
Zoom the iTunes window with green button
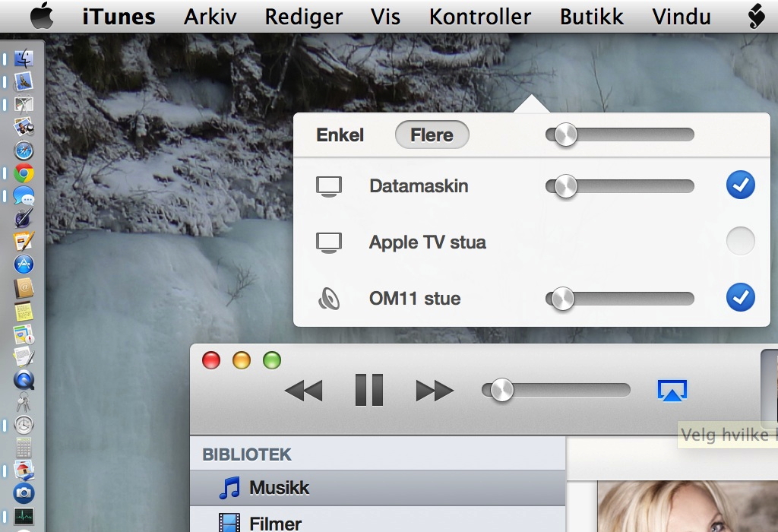272,360
